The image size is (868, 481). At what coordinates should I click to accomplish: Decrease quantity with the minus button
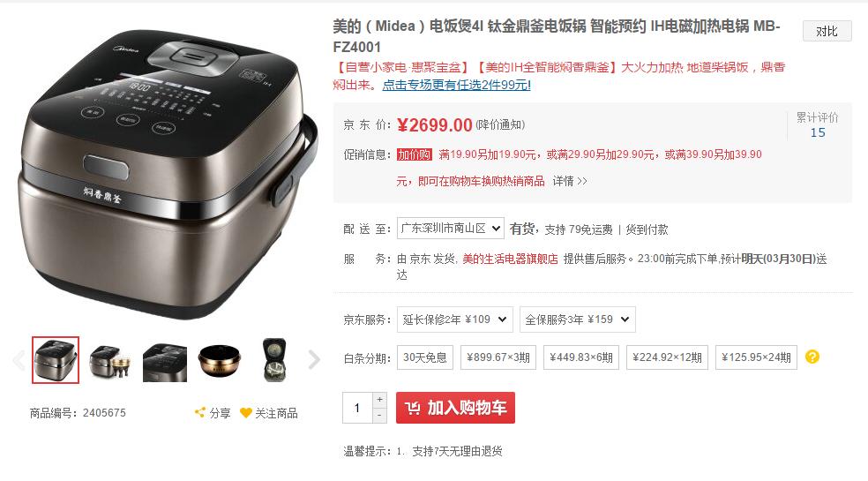pyautogui.click(x=379, y=415)
